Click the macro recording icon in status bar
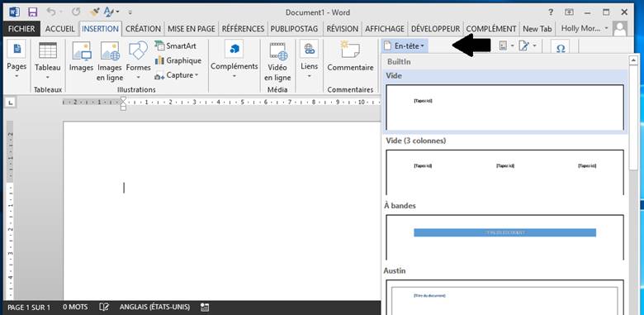Image resolution: width=644 pixels, height=315 pixels. click(x=205, y=308)
